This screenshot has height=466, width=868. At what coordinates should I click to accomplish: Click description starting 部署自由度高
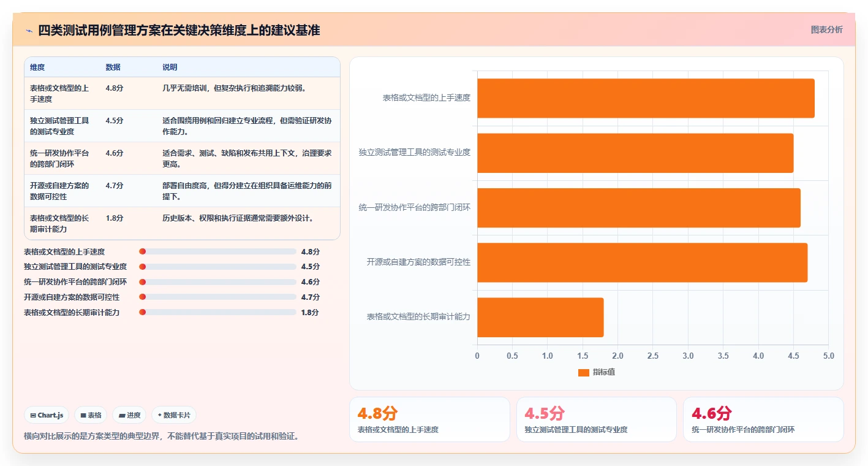[247, 191]
